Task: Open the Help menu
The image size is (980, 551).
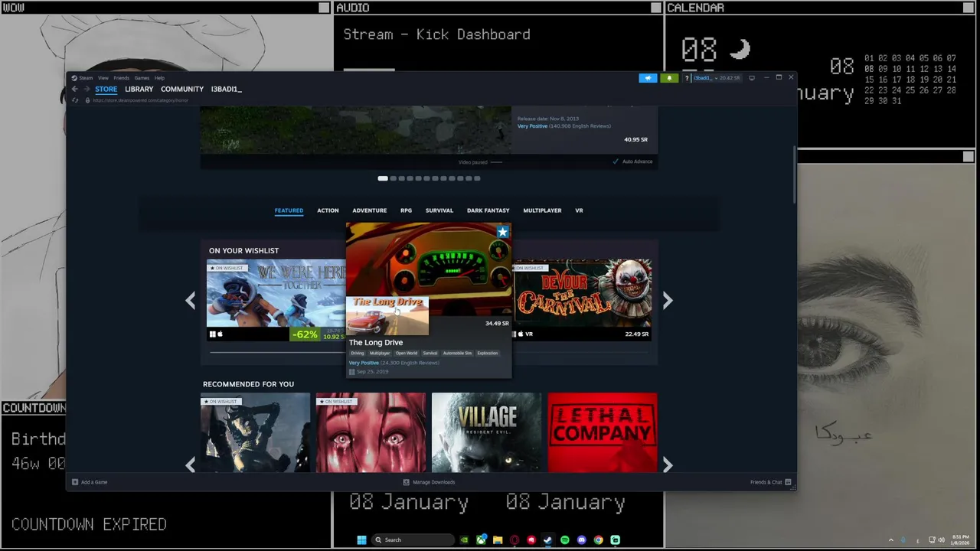Action: [x=159, y=78]
